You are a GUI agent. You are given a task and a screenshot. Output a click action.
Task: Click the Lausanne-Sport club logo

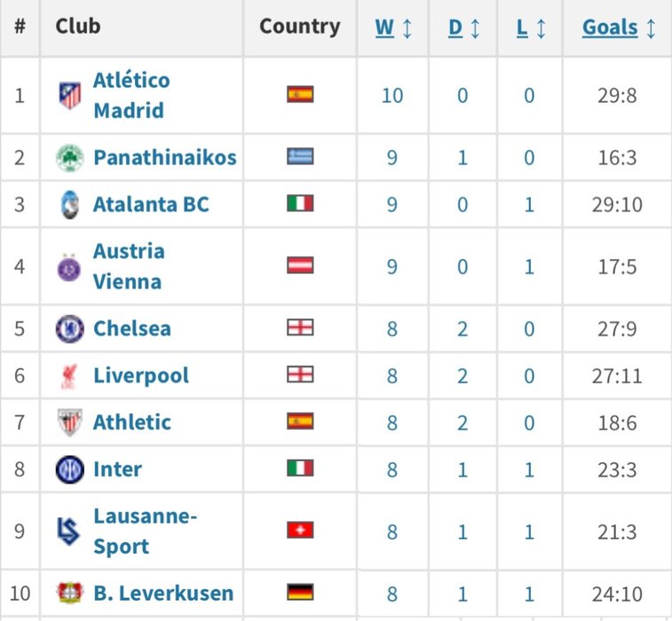pos(69,531)
